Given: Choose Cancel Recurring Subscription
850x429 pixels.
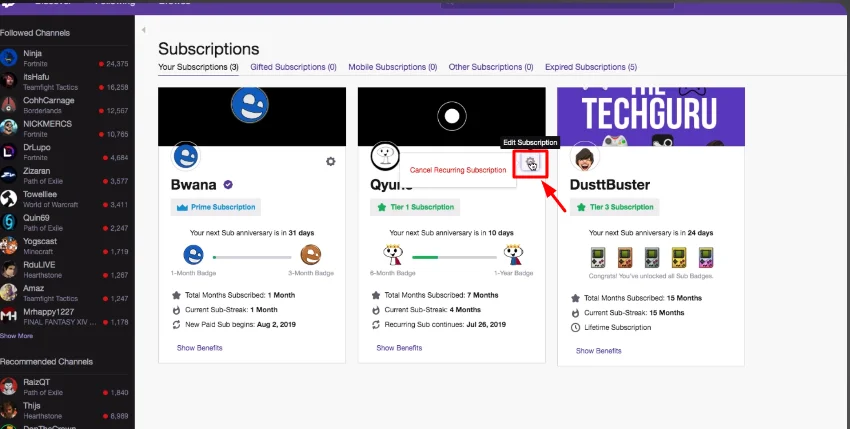Looking at the screenshot, I should tap(458, 170).
